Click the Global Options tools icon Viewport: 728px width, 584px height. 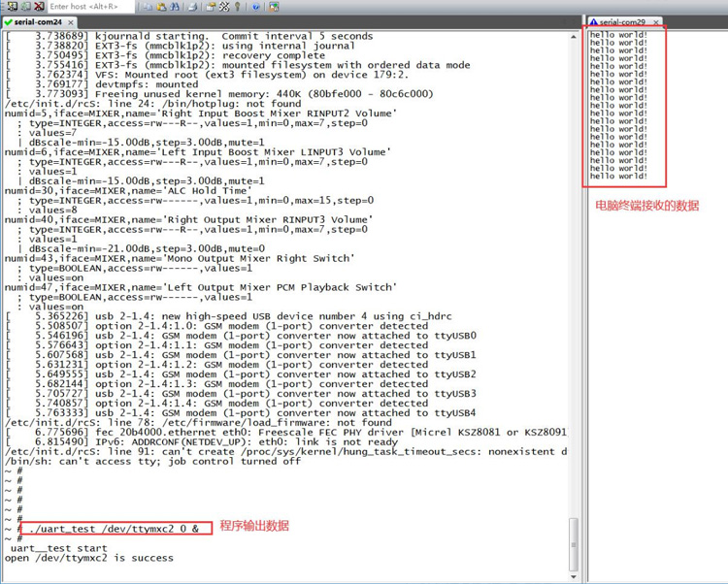224,7
